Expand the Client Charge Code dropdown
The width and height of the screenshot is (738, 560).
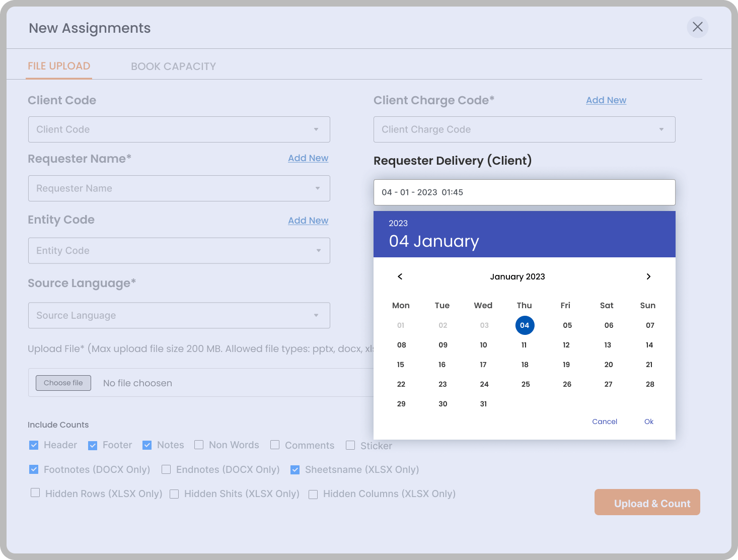(524, 129)
